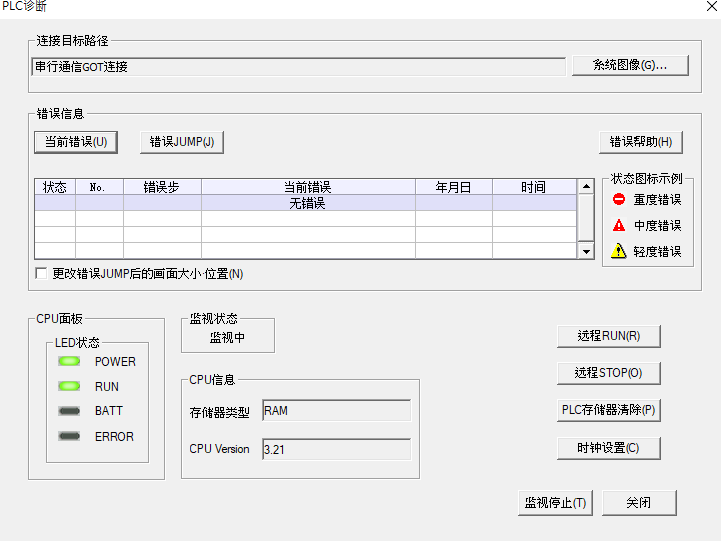
Task: Enable 更改错误JUMP后的画面大小·位置 checkbox
Action: (41, 274)
